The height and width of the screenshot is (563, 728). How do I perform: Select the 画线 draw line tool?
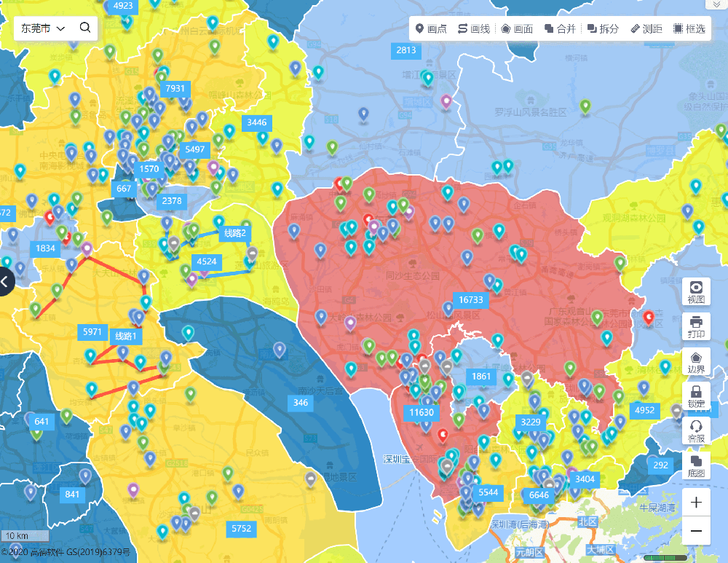(x=474, y=29)
